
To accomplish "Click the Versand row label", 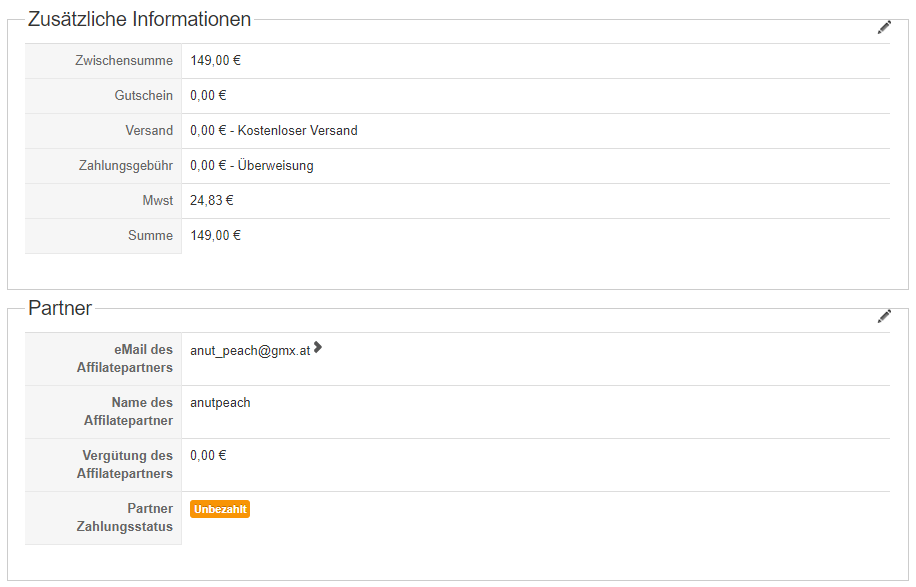I will point(149,131).
